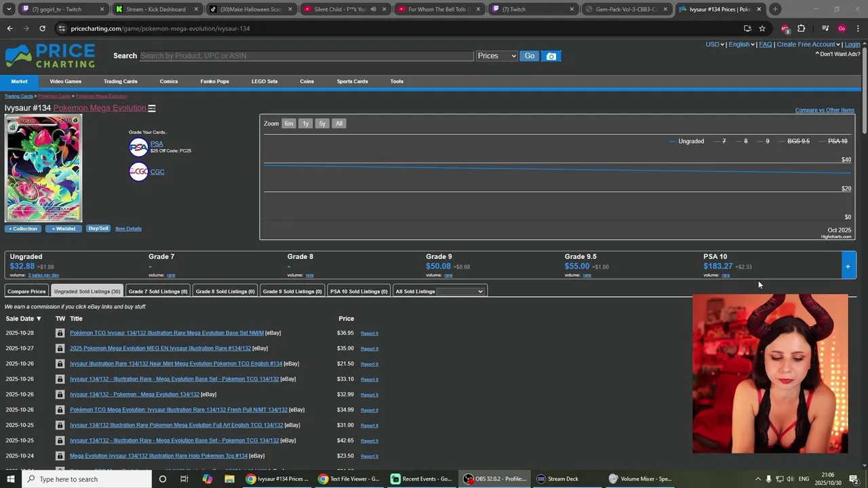Screen dimensions: 868x488
Task: Click the lock icon on 2025-10-28 row
Action: click(60, 333)
